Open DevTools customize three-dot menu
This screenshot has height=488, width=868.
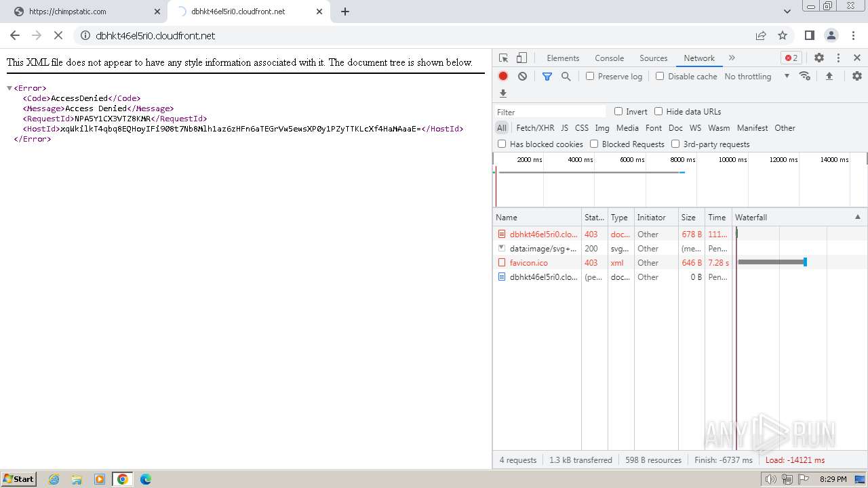coord(838,58)
